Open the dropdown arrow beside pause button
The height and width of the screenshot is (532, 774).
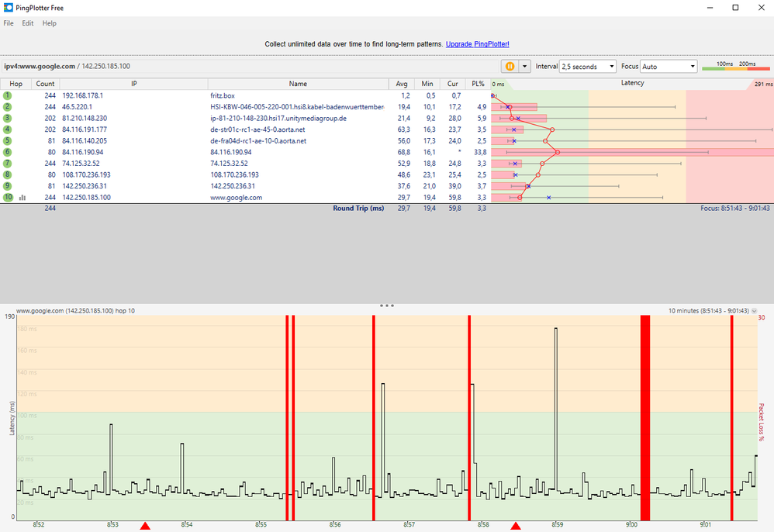click(524, 67)
